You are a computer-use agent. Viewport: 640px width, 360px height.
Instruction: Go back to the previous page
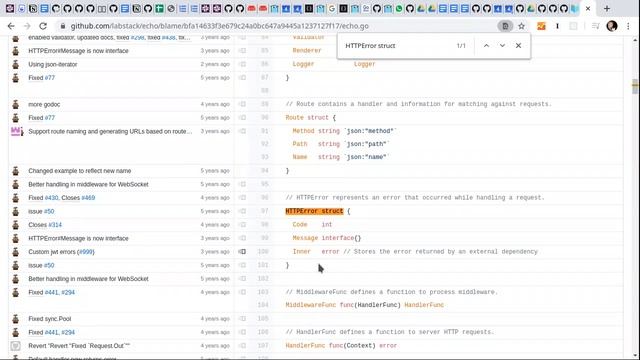pyautogui.click(x=11, y=26)
